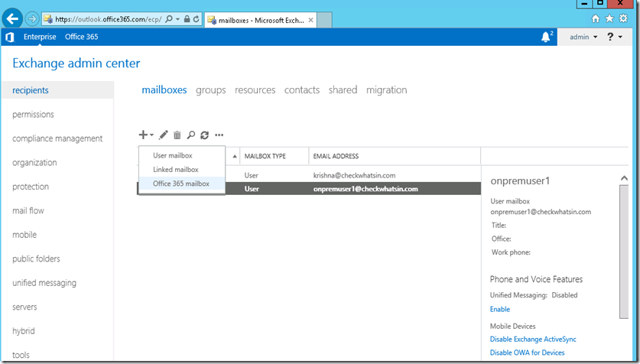Image resolution: width=640 pixels, height=364 pixels.
Task: Open the browser Favorites star icon
Action: tap(609, 18)
